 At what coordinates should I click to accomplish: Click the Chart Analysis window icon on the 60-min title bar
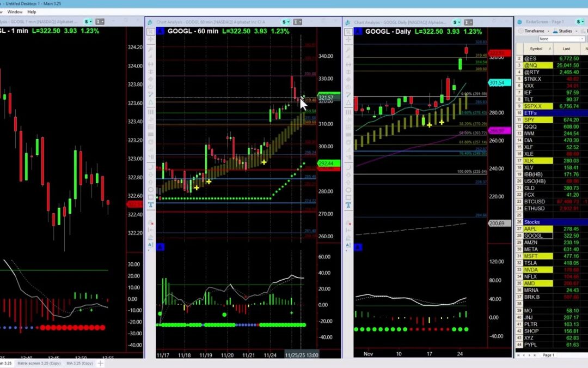tap(150, 22)
